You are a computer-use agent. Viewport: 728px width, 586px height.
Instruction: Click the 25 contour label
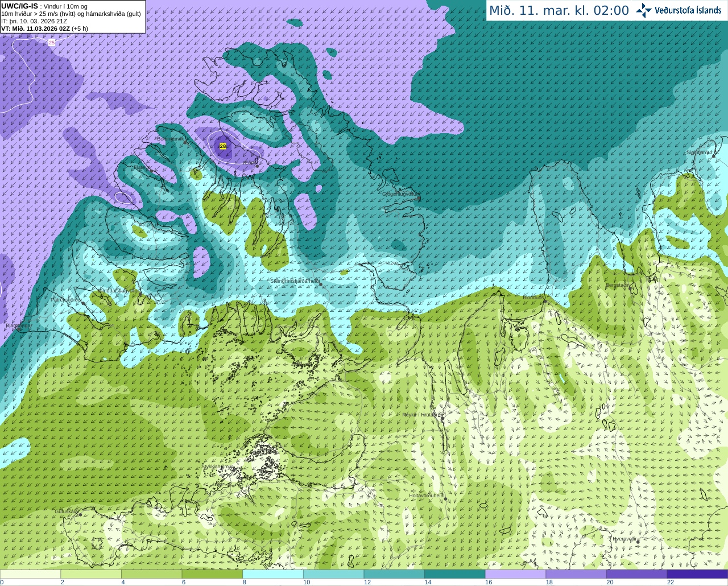52,43
